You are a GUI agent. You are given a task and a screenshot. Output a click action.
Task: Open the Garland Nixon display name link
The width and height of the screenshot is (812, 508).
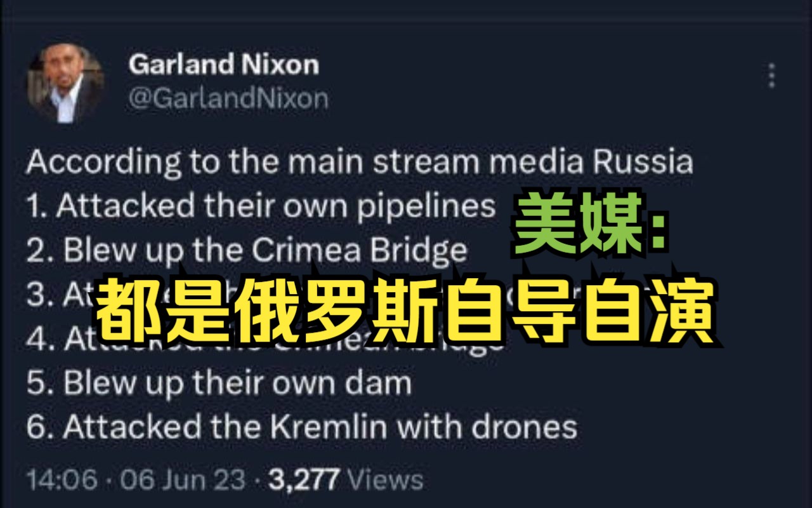[223, 64]
